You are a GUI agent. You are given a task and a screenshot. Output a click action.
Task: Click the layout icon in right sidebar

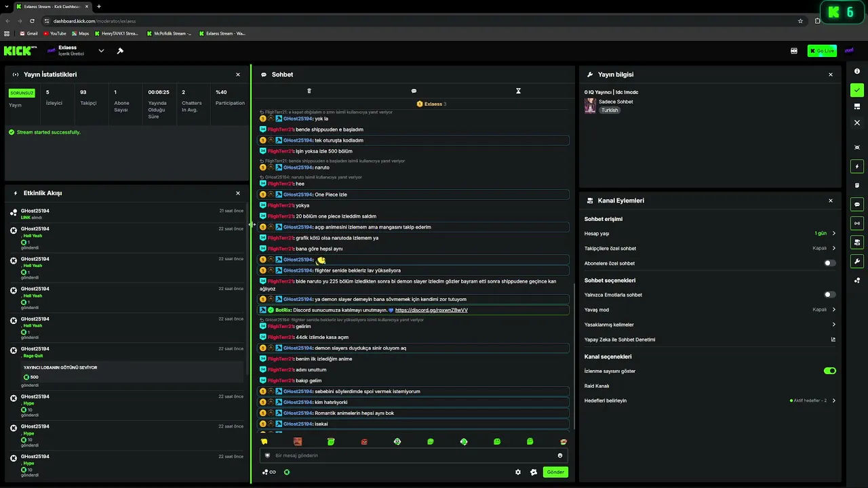tap(857, 106)
